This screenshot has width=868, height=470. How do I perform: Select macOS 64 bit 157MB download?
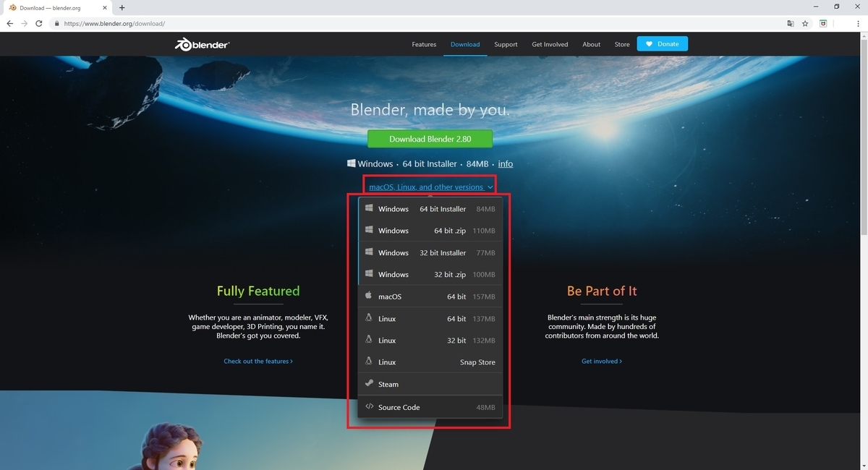coord(430,296)
